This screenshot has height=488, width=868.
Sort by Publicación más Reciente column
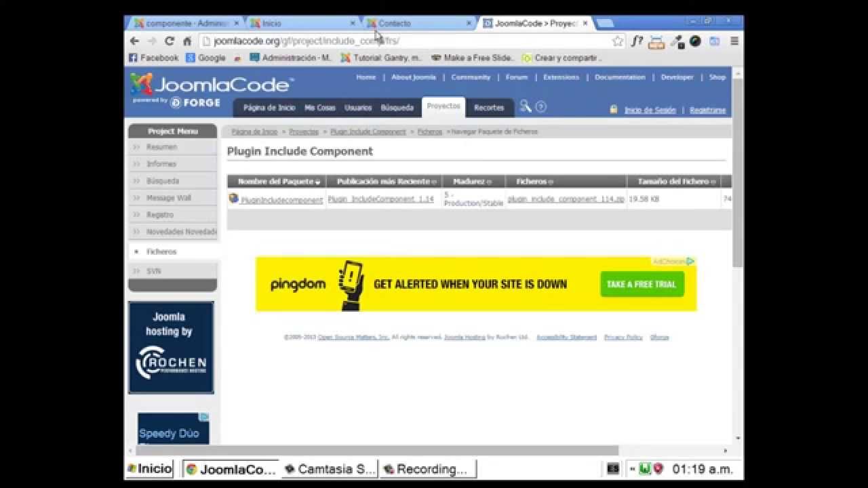tap(384, 182)
